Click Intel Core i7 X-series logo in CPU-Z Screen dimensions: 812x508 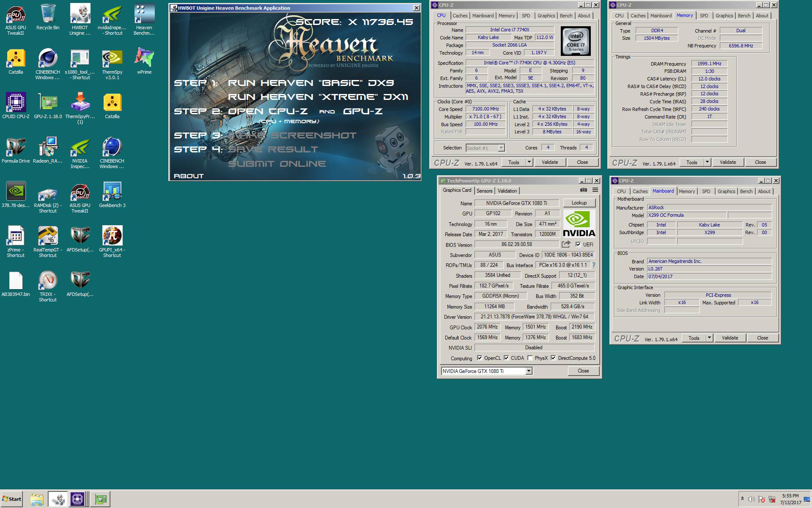click(x=576, y=41)
